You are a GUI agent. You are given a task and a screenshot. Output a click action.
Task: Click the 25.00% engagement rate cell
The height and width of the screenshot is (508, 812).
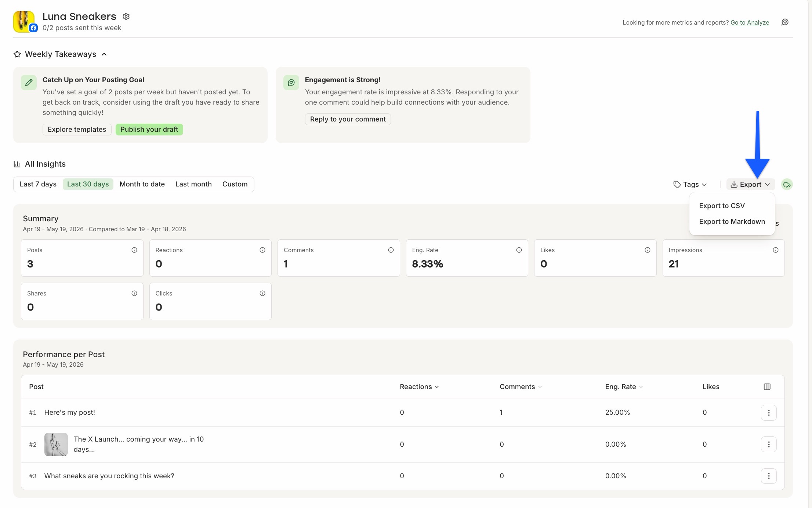(x=617, y=413)
